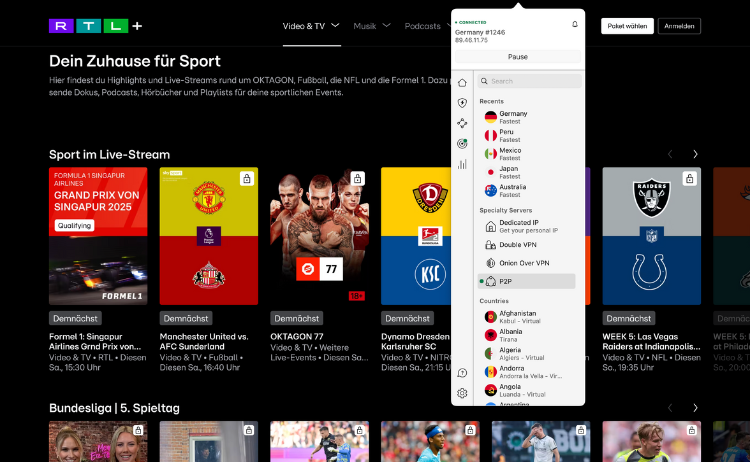Click 'WEEK 5: Las Vegas Raiders' title
The height and width of the screenshot is (462, 750).
[x=651, y=341]
